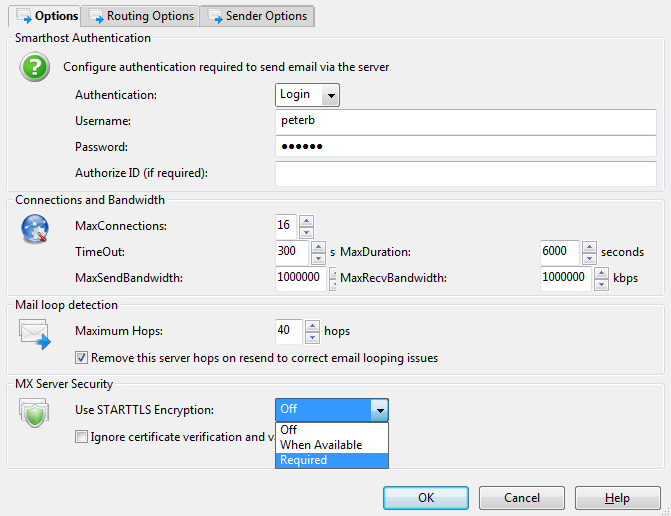Switch to the Routing Options tab
Viewport: 671px width, 516px height.
141,16
